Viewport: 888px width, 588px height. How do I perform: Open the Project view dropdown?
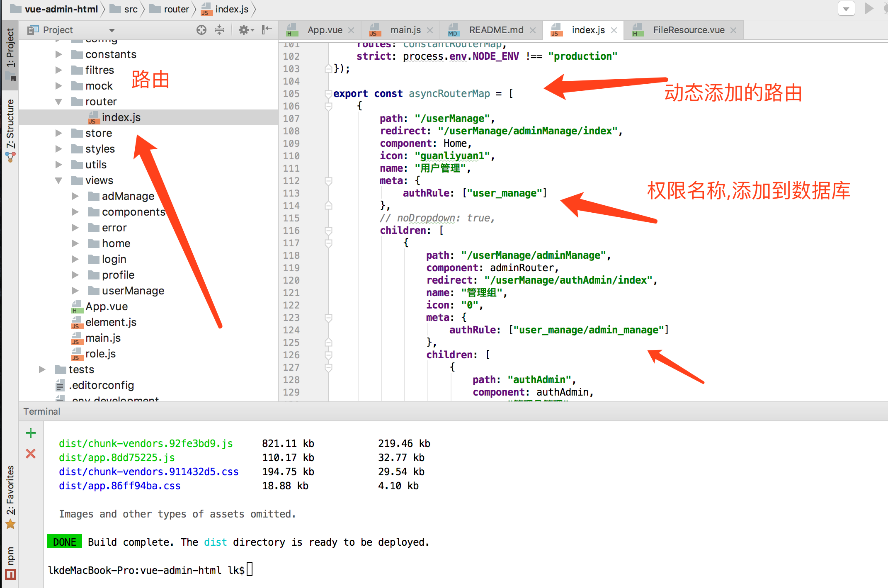[x=112, y=30]
